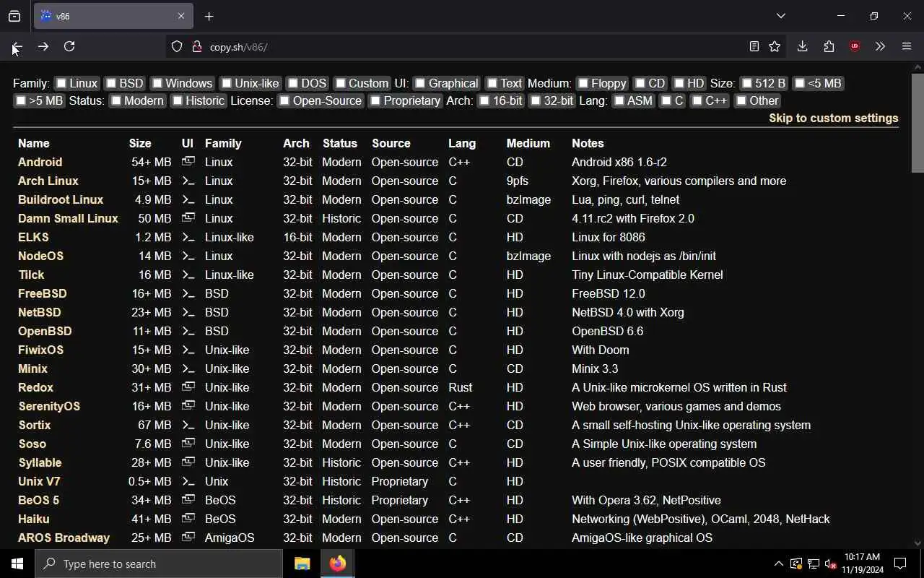The width and height of the screenshot is (924, 578).
Task: Show more tools overflow chevrons
Action: 880,46
